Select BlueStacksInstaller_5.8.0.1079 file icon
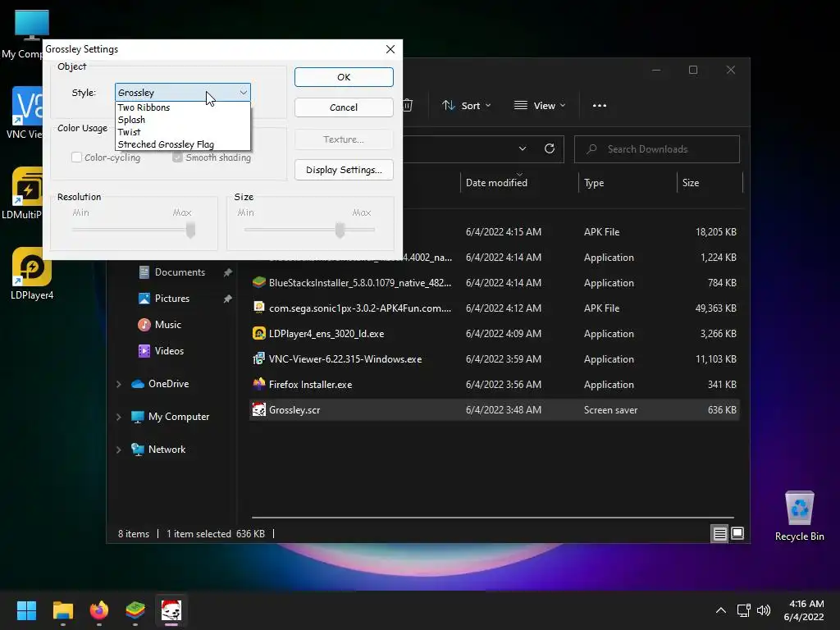The width and height of the screenshot is (840, 630). click(258, 282)
